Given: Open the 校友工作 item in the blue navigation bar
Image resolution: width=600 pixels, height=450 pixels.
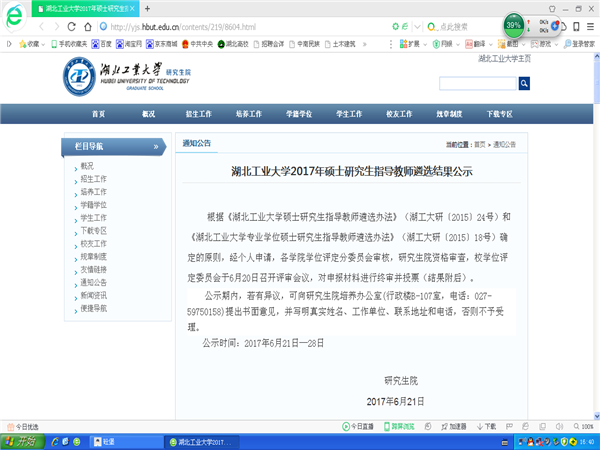Looking at the screenshot, I should coord(399,114).
